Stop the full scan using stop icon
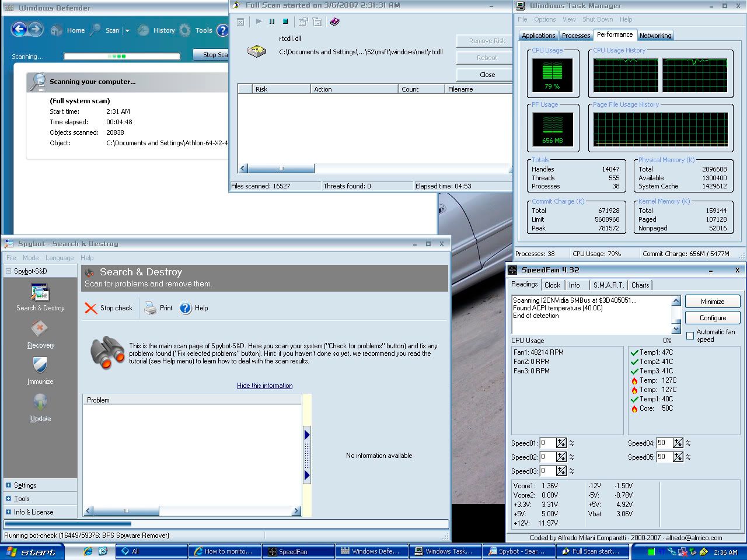The height and width of the screenshot is (560, 747). [x=285, y=22]
